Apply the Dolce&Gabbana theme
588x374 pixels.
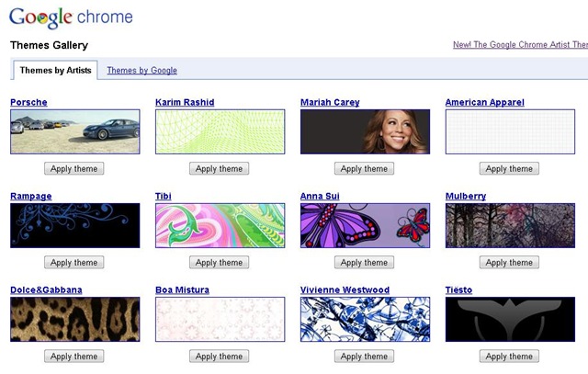coord(74,356)
